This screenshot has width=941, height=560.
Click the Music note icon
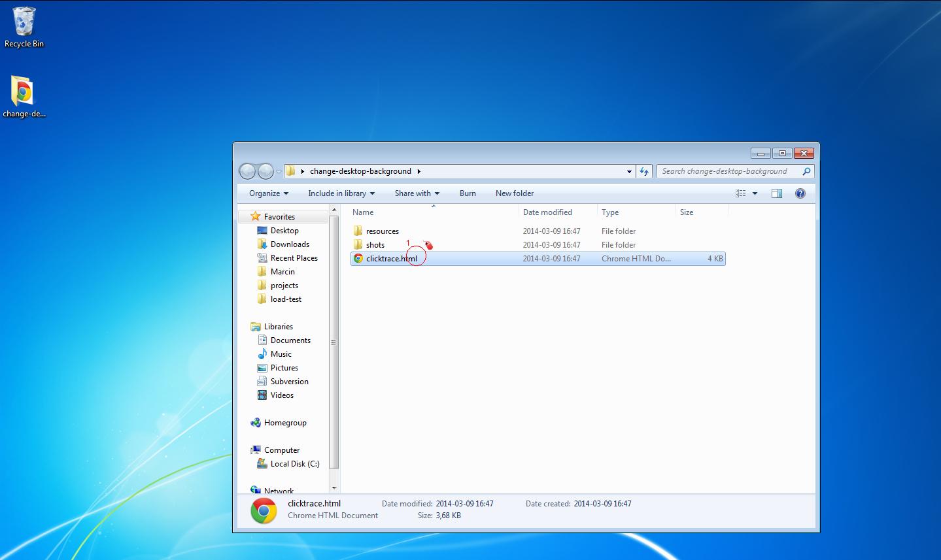(262, 354)
